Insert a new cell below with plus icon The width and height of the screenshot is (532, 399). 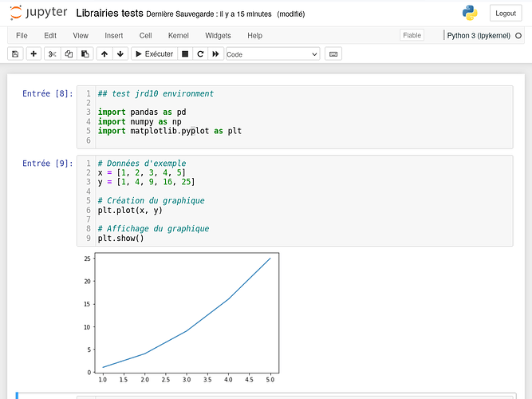[33, 54]
